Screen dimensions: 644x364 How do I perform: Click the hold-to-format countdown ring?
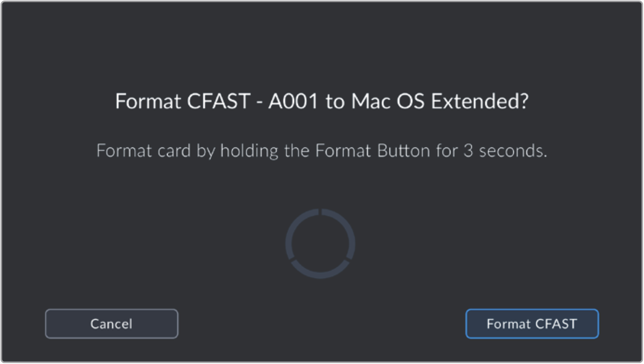(320, 243)
